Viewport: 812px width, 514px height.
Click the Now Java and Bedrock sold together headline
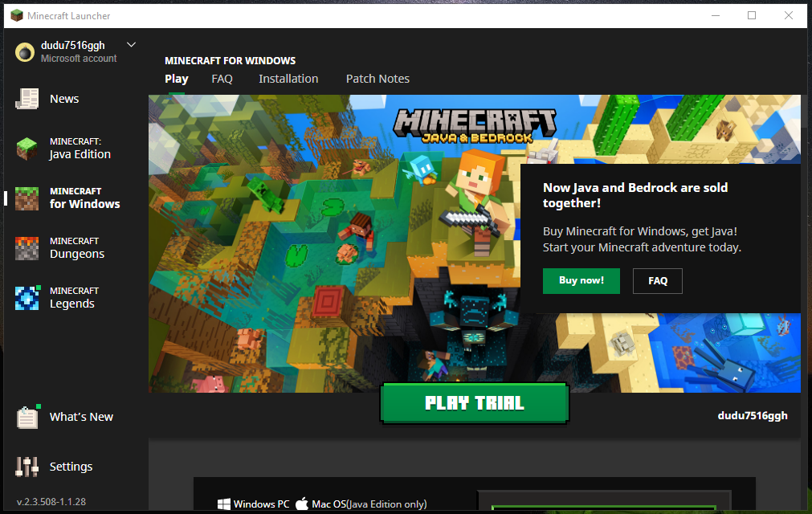pyautogui.click(x=635, y=195)
